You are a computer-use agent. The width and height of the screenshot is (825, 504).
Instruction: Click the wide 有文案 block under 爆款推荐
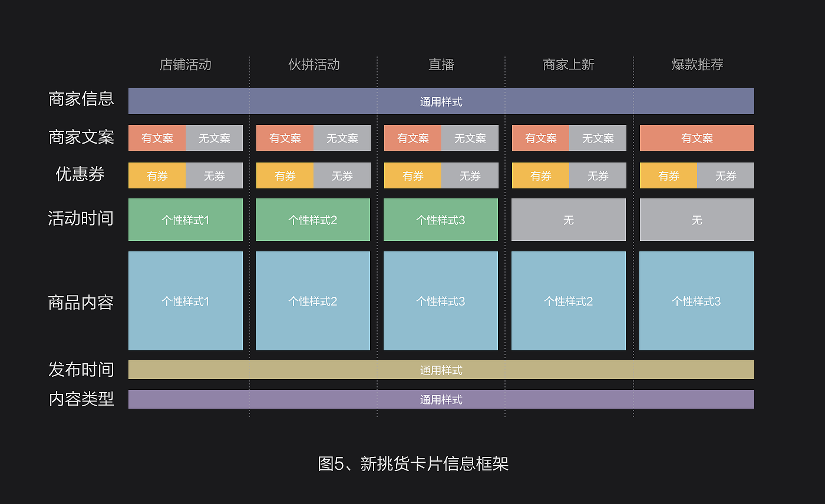(x=697, y=138)
